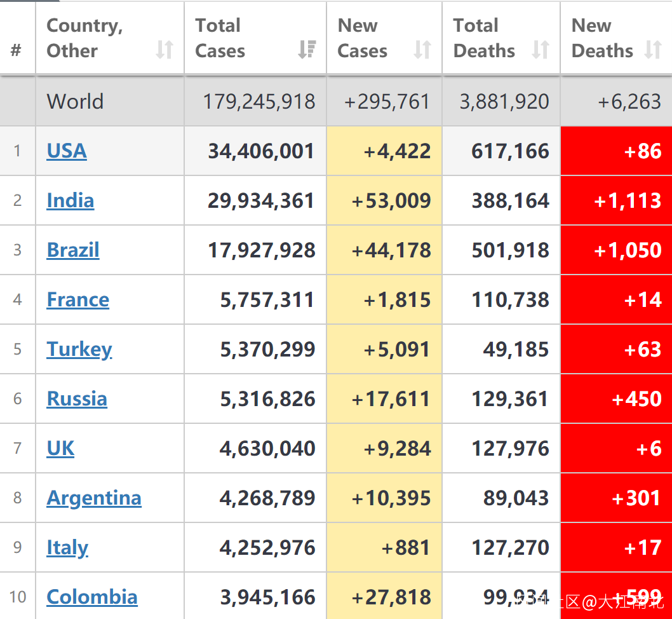
Task: Sort by Country, Other sort icon
Action: pos(165,50)
